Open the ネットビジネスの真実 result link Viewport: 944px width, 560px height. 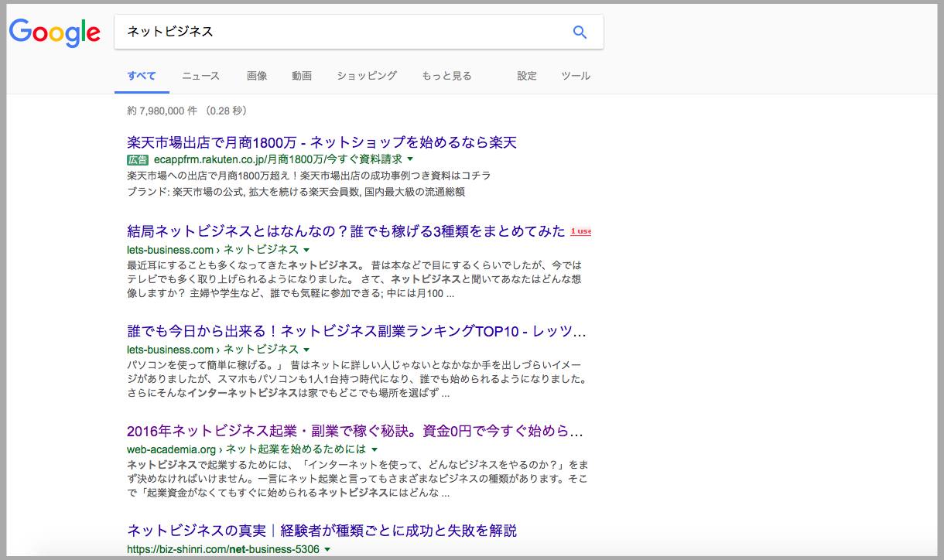click(322, 531)
